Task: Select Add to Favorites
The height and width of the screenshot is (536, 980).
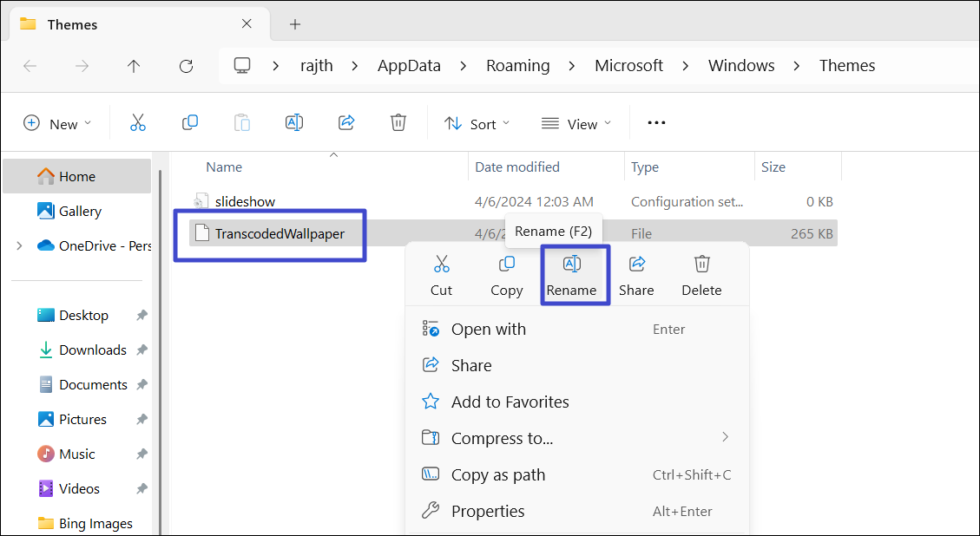Action: click(x=577, y=402)
